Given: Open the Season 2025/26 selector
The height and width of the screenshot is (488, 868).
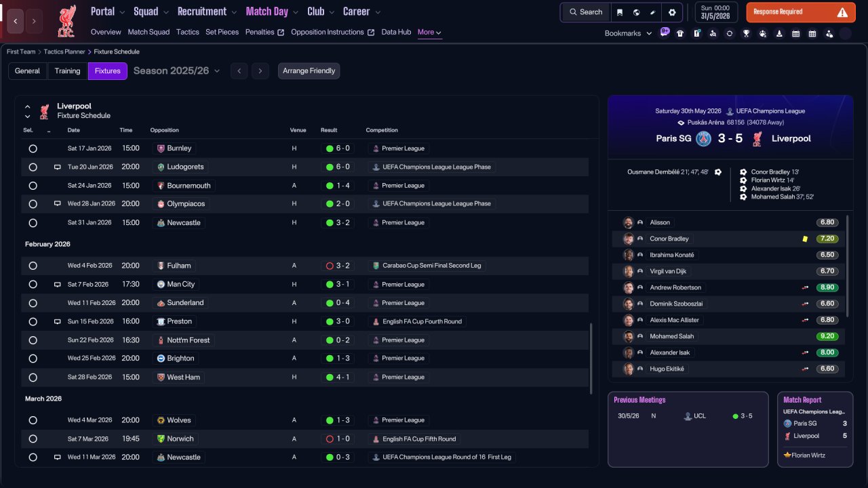Looking at the screenshot, I should (177, 70).
